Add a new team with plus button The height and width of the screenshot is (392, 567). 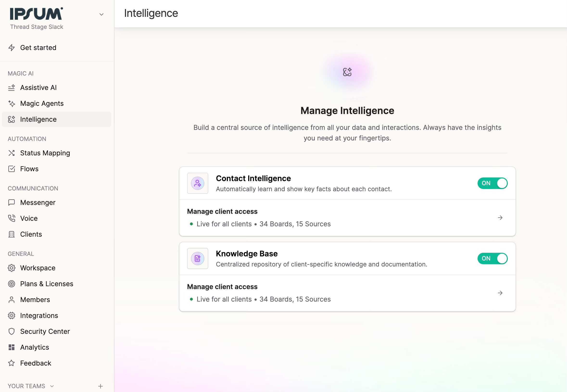click(101, 386)
